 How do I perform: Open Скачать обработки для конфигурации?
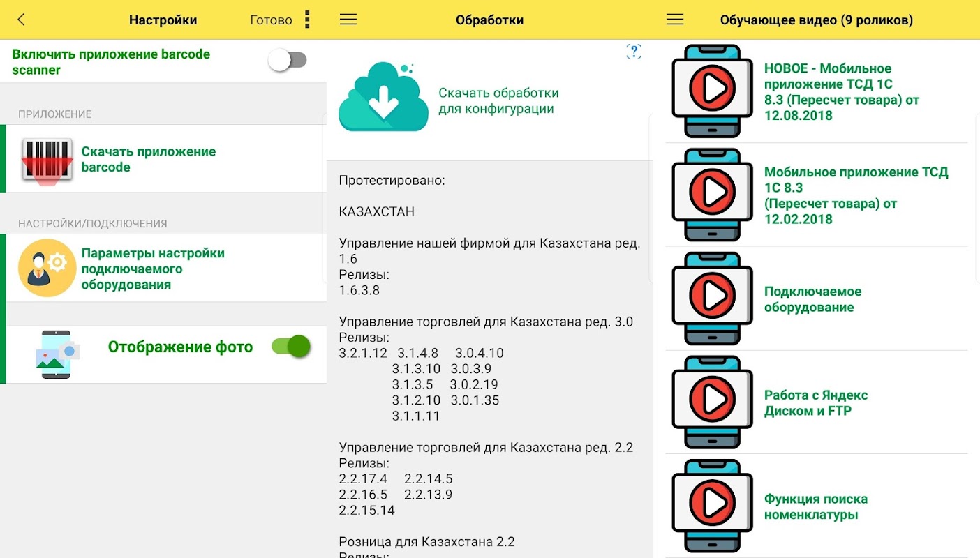click(x=498, y=101)
